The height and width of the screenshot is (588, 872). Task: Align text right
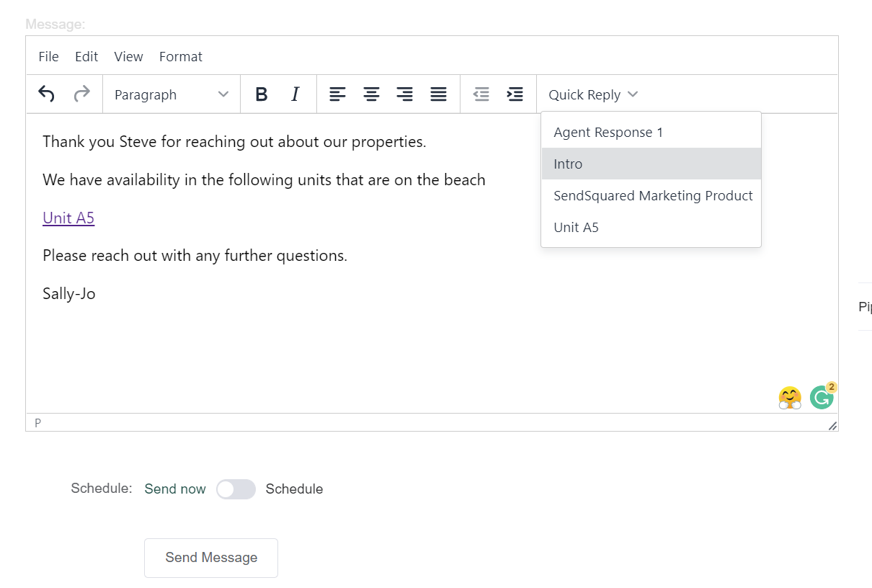point(404,94)
